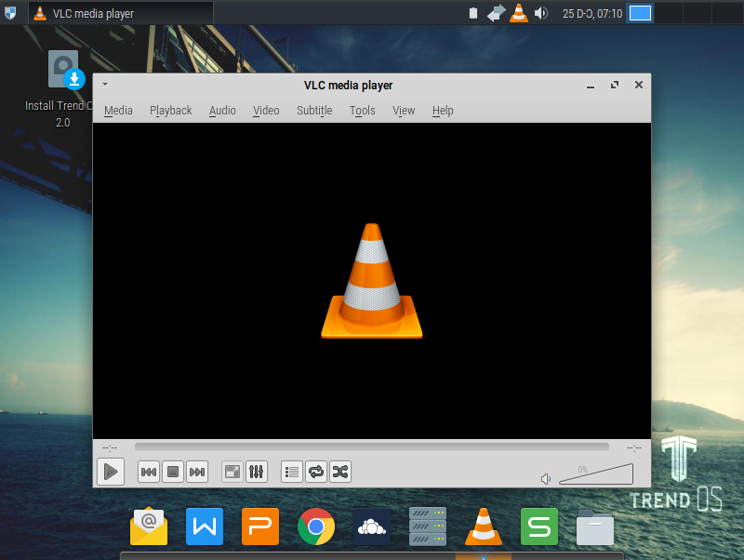
Task: Adjust the volume slider in VLC
Action: click(595, 474)
